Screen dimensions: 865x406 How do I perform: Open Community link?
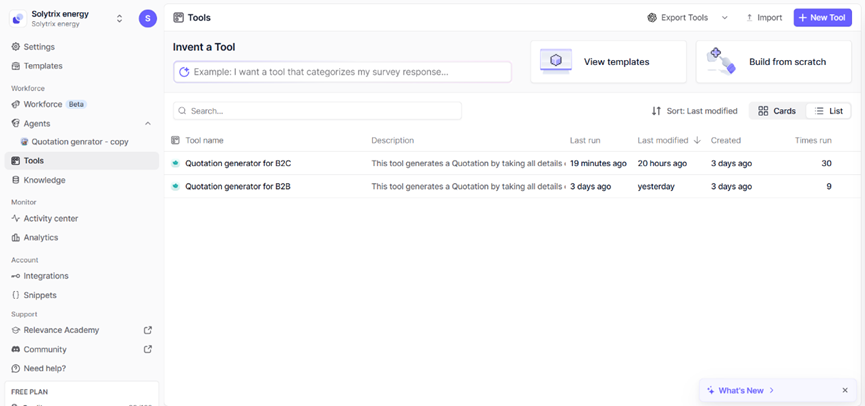[x=45, y=349]
